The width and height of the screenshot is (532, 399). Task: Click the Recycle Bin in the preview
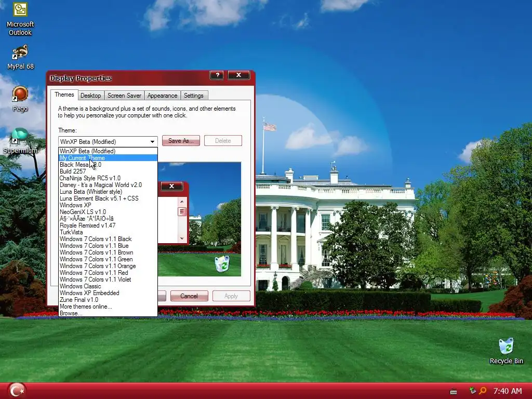click(222, 264)
